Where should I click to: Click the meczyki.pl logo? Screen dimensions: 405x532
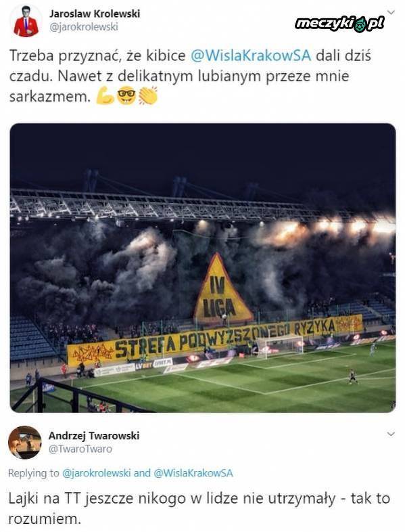pyautogui.click(x=339, y=24)
